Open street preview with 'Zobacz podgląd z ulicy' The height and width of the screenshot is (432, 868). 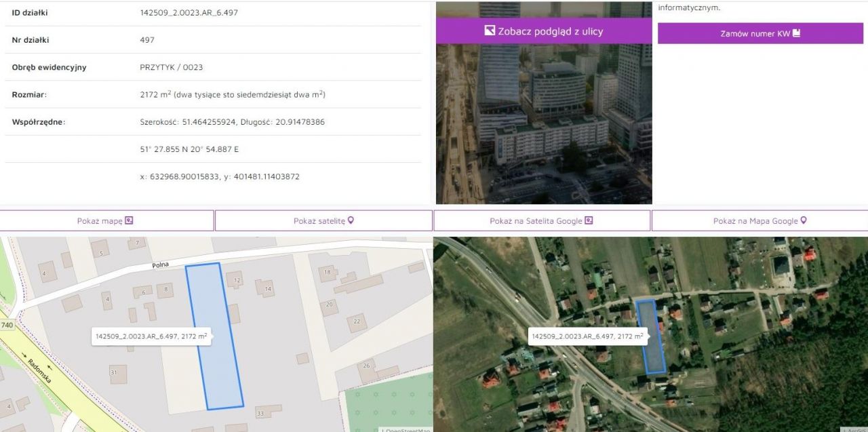coord(542,31)
